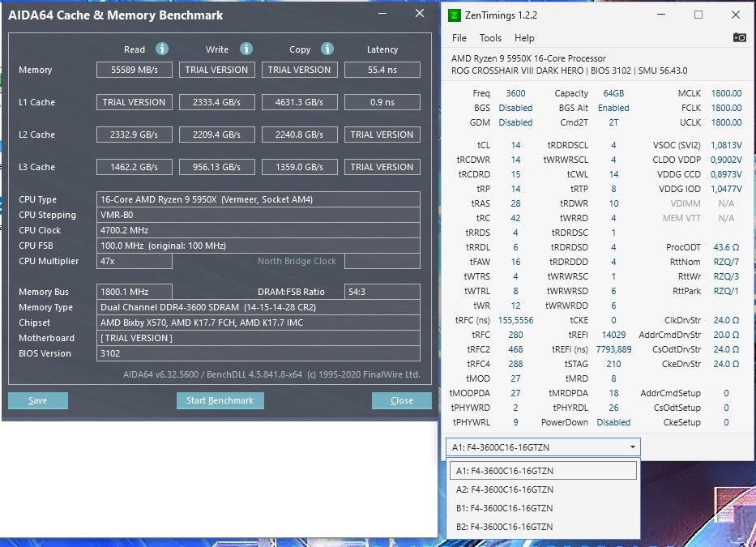
Task: Click the info icon beside Copy
Action: [327, 49]
